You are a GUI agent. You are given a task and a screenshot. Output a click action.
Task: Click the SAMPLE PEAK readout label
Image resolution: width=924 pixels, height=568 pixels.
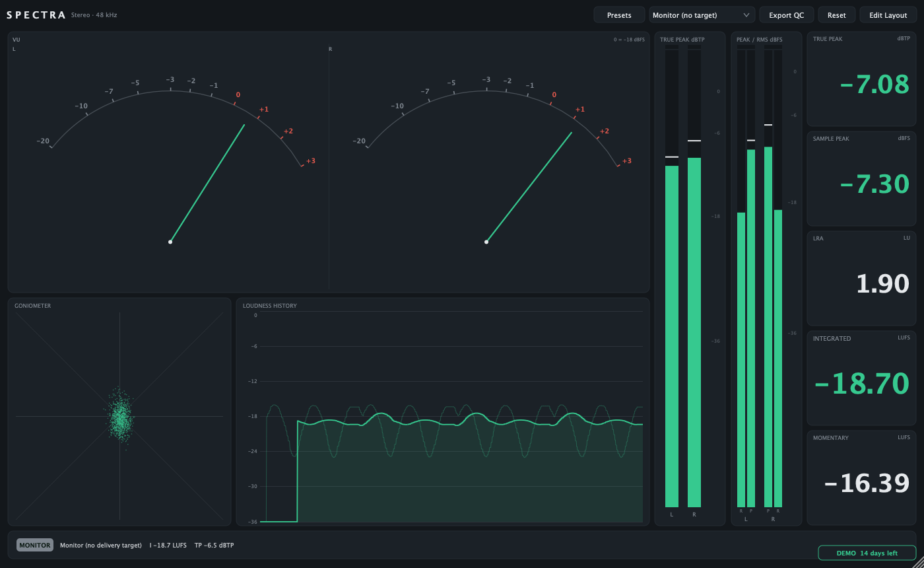coord(831,139)
